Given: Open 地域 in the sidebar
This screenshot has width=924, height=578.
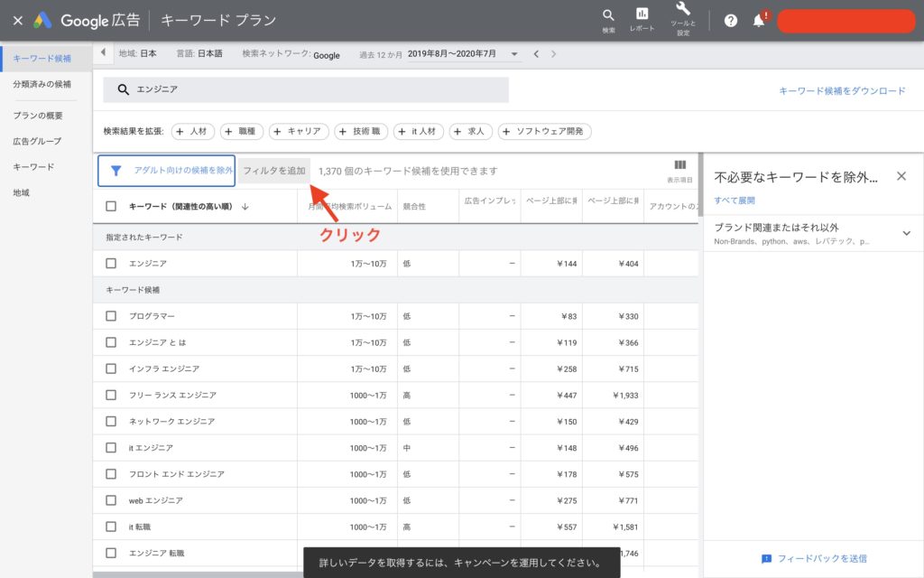Looking at the screenshot, I should (x=22, y=193).
